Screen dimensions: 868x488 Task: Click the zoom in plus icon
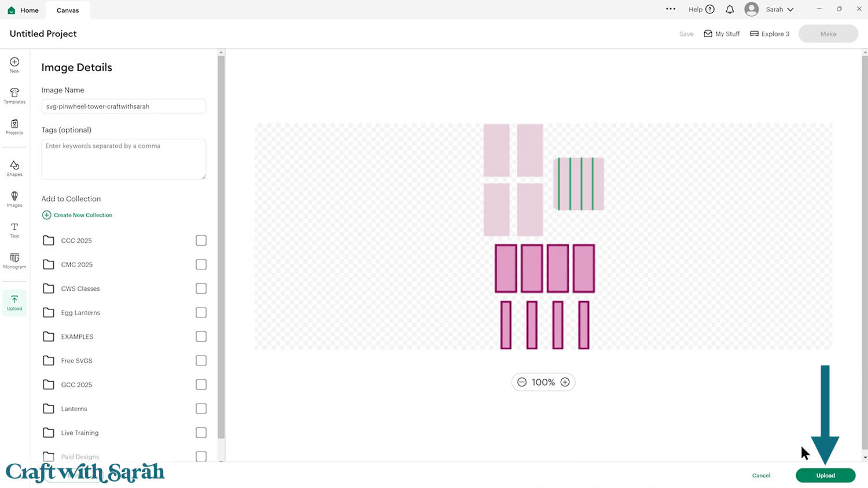click(565, 382)
